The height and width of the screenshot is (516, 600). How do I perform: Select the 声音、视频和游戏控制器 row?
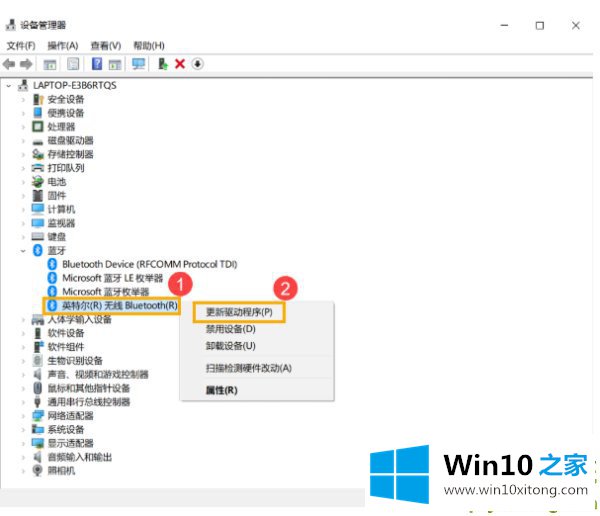click(98, 374)
